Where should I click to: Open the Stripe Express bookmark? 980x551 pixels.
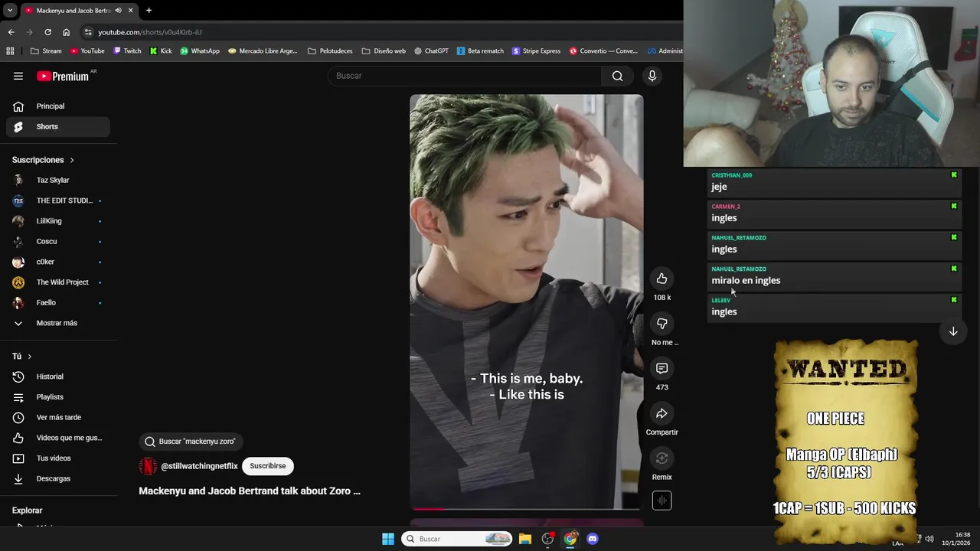point(536,51)
